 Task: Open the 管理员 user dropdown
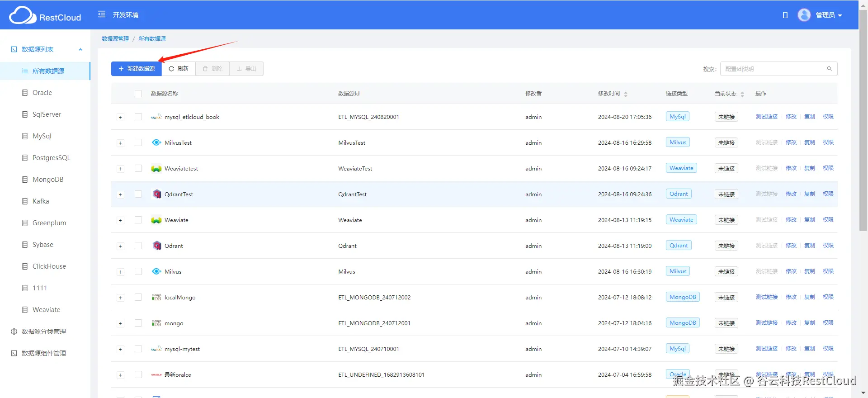(829, 15)
